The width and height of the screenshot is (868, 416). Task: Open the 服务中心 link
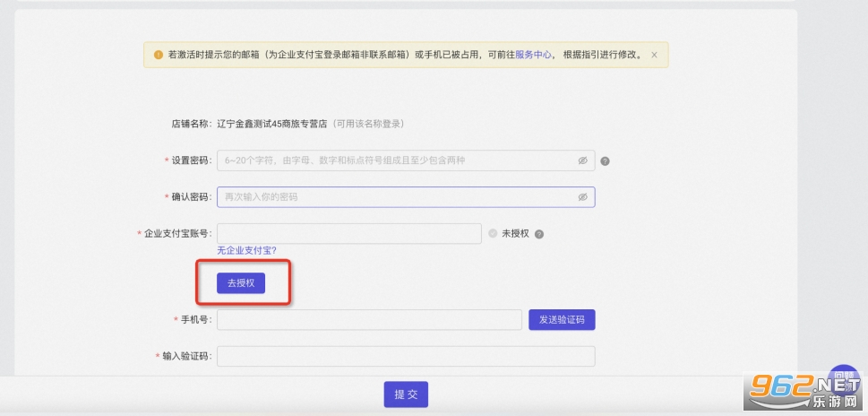[533, 55]
